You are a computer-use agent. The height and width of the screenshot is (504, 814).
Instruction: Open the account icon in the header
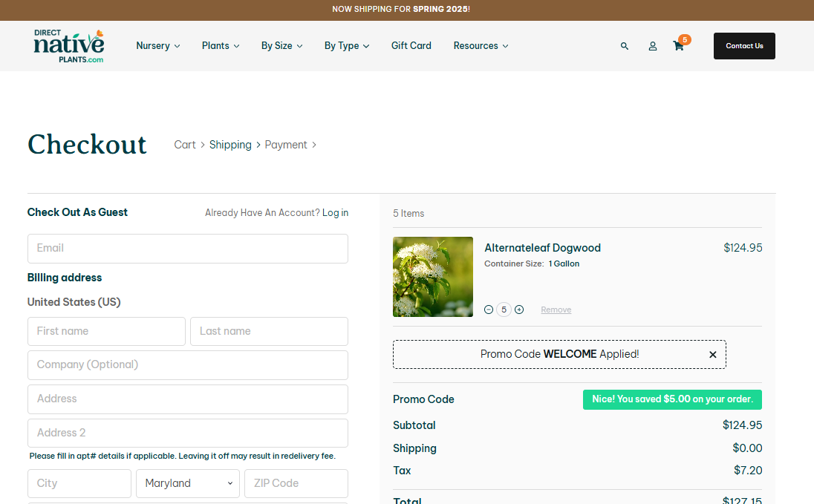pos(652,46)
